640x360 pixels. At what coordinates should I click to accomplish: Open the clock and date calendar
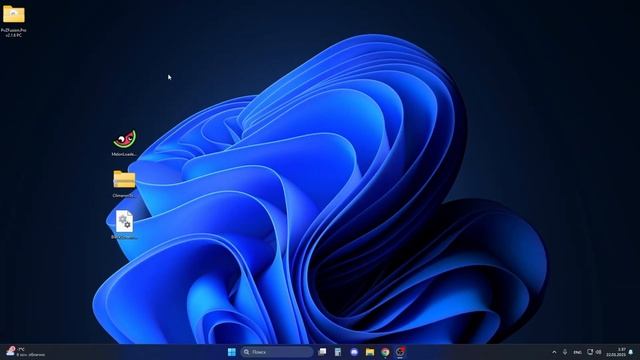(x=616, y=352)
